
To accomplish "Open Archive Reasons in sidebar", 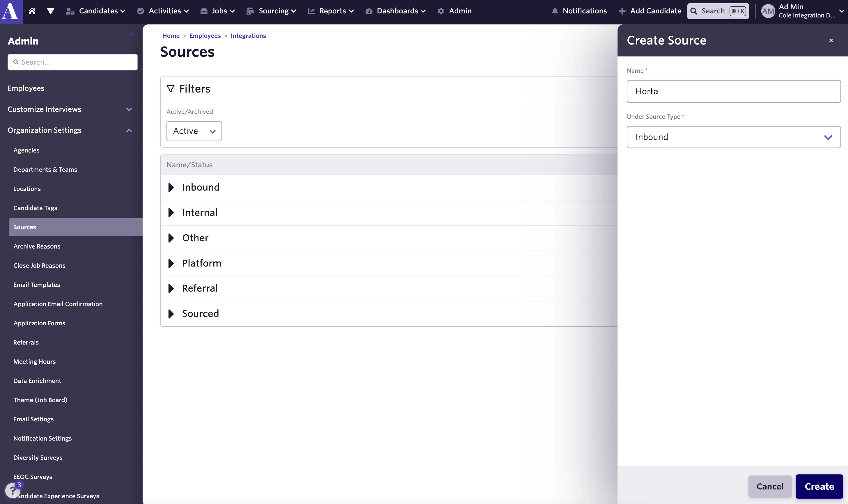I will pos(37,246).
